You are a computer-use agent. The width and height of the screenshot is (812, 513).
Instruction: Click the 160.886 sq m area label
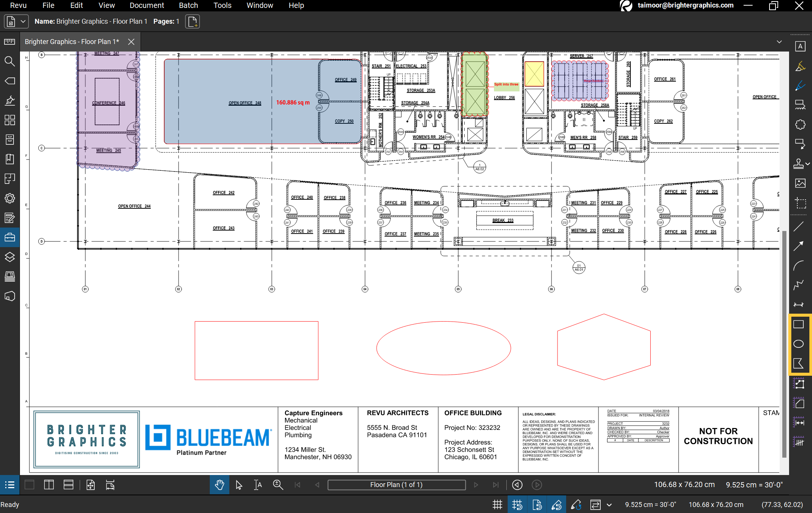pos(293,102)
